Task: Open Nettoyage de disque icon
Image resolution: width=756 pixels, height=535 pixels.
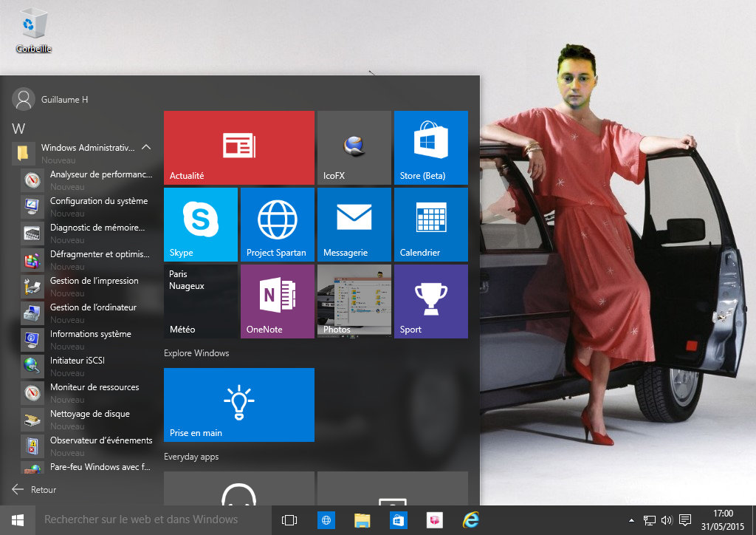Action: [32, 420]
